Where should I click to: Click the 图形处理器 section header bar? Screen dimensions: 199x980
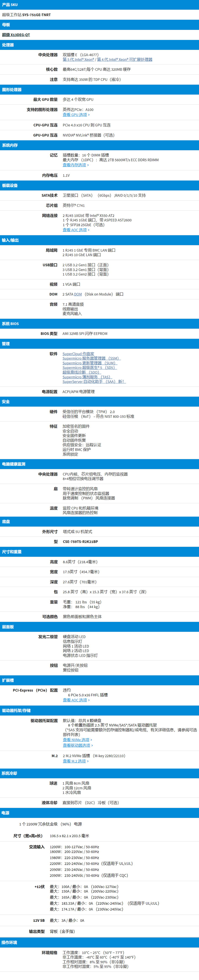[x=100, y=90]
